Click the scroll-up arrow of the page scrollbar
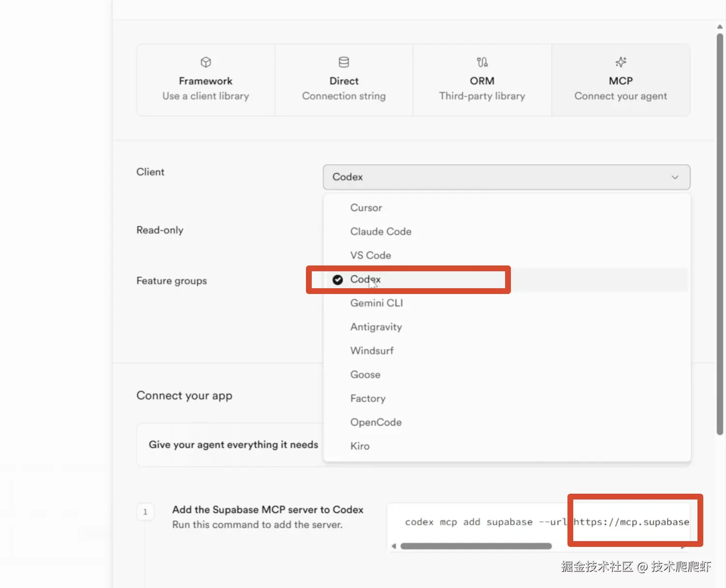The image size is (726, 588). pyautogui.click(x=720, y=27)
